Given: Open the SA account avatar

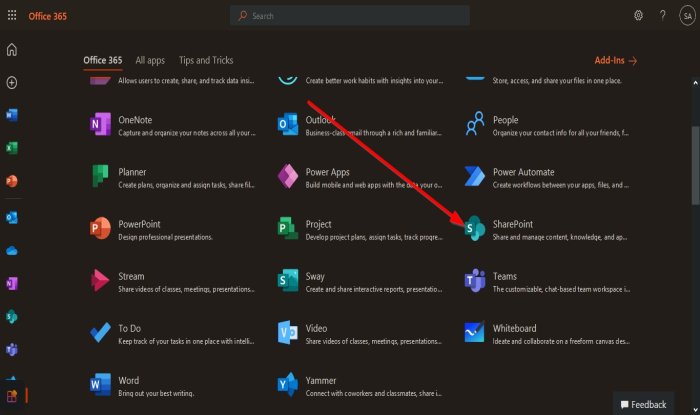Looking at the screenshot, I should click(687, 16).
